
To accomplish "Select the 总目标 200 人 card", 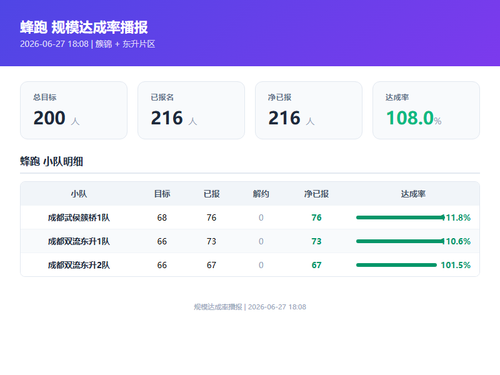I will click(74, 110).
